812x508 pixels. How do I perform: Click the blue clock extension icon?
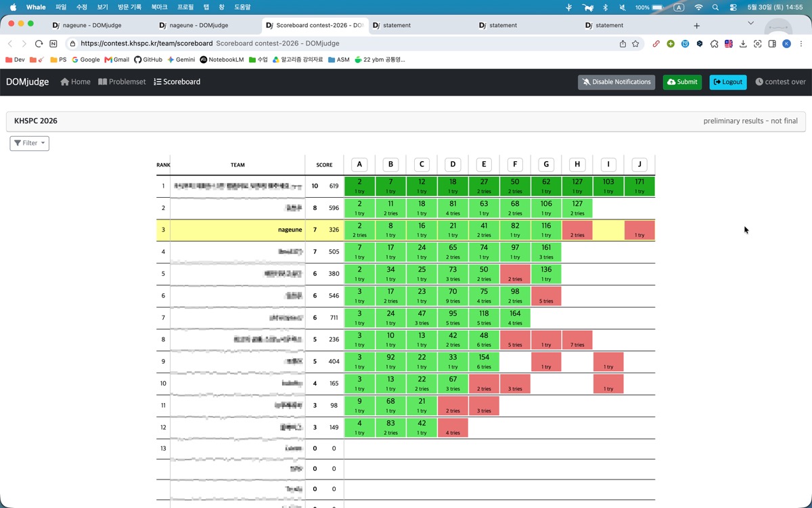(685, 43)
